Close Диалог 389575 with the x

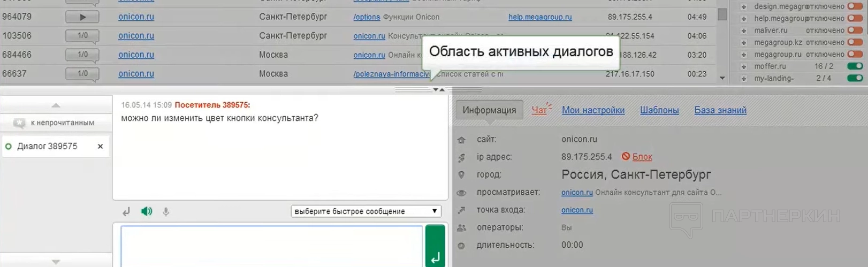click(x=100, y=146)
